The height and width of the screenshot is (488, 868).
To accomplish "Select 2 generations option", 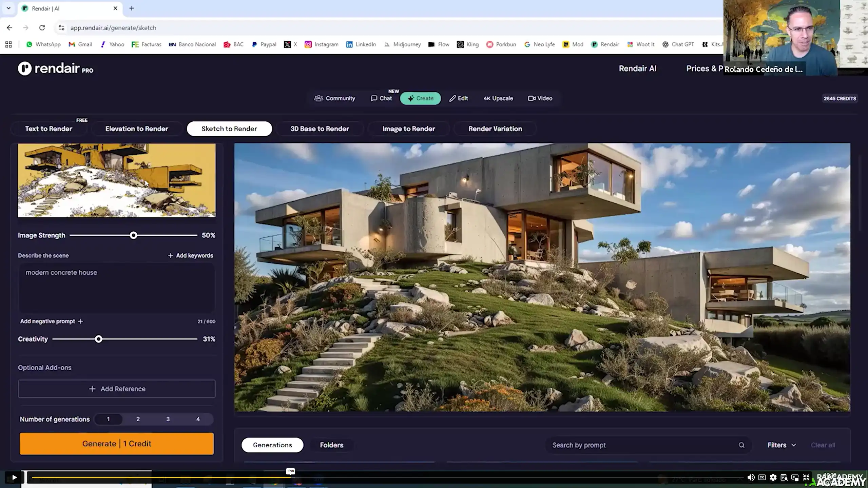I will pyautogui.click(x=138, y=419).
